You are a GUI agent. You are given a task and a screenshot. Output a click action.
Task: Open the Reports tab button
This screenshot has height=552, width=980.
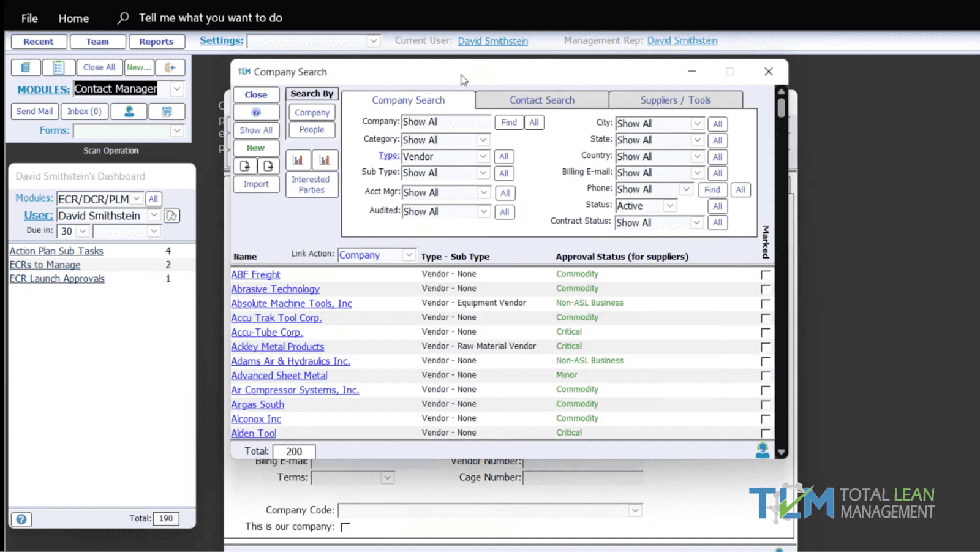point(156,42)
